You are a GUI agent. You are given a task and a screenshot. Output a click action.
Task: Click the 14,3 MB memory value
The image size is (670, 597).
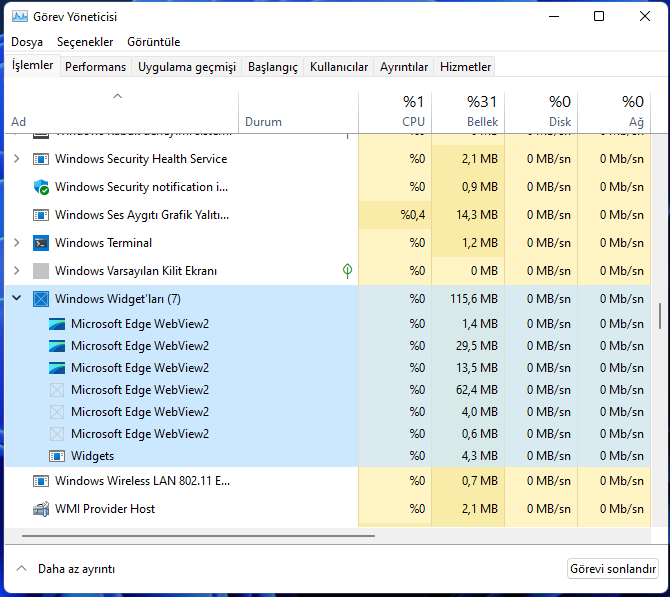[x=477, y=215]
